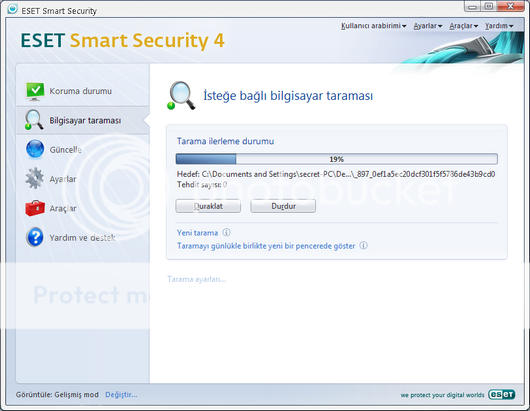530x411 pixels.
Task: Click the İsteğe bağlı bilgisayar taraması heading
Action: (288, 96)
